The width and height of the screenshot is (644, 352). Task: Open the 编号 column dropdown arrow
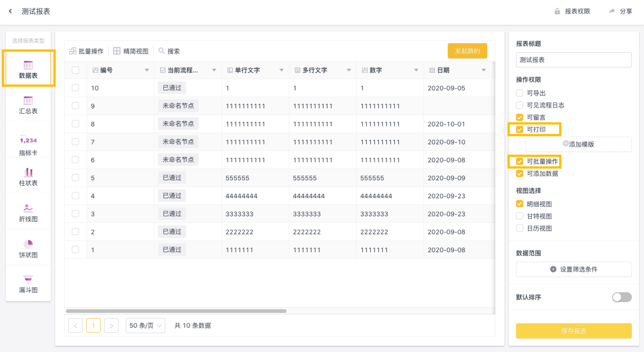[x=147, y=70]
